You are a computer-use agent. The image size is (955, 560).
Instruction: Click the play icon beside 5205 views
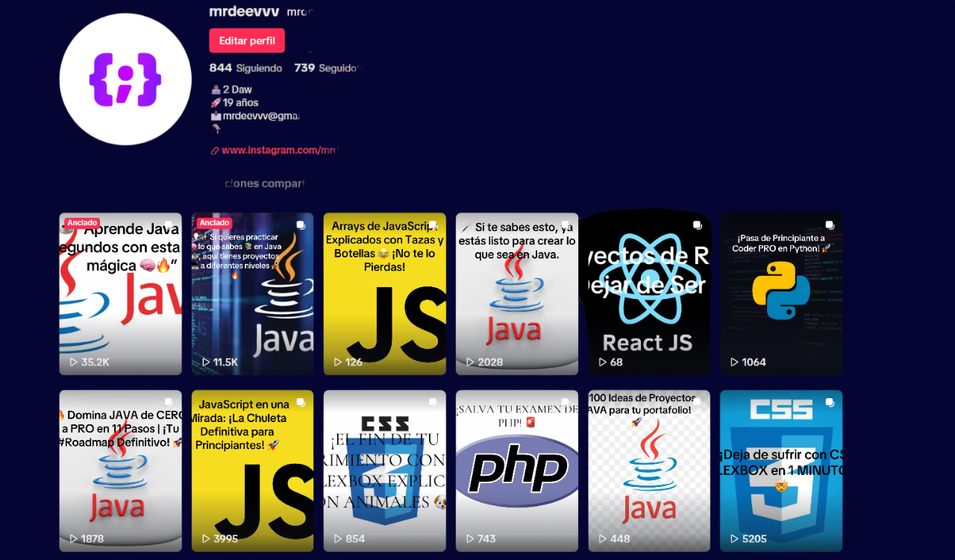coord(734,538)
